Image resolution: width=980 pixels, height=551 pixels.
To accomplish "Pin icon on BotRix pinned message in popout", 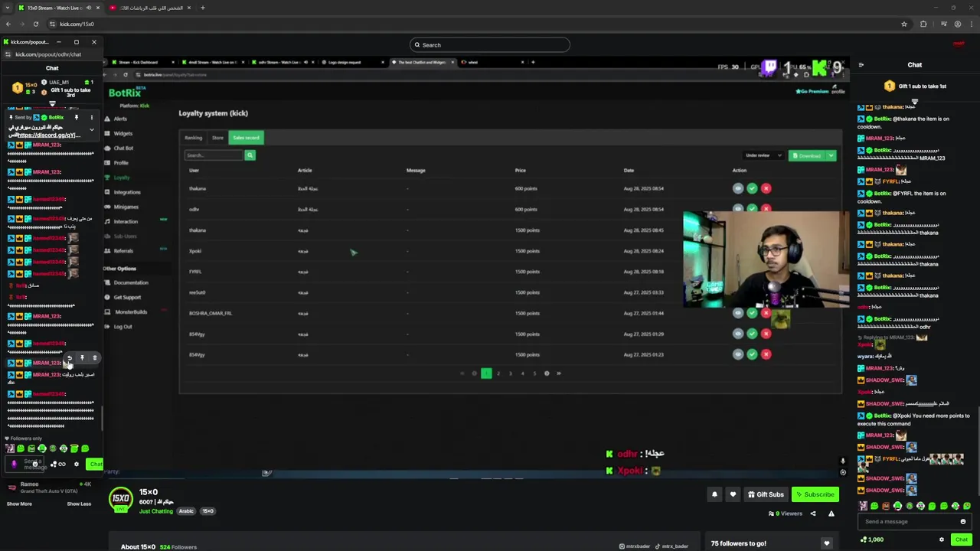I will coord(77,117).
